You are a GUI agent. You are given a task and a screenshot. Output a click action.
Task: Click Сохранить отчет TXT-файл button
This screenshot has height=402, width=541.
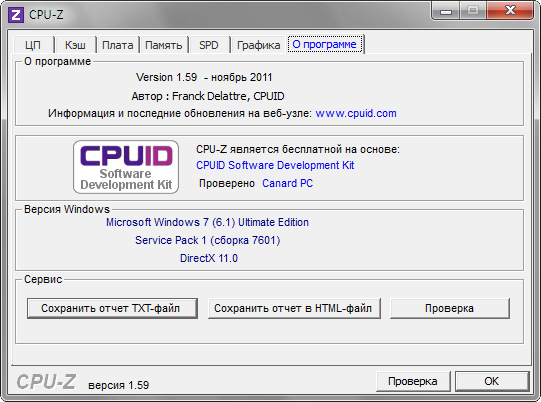(112, 308)
